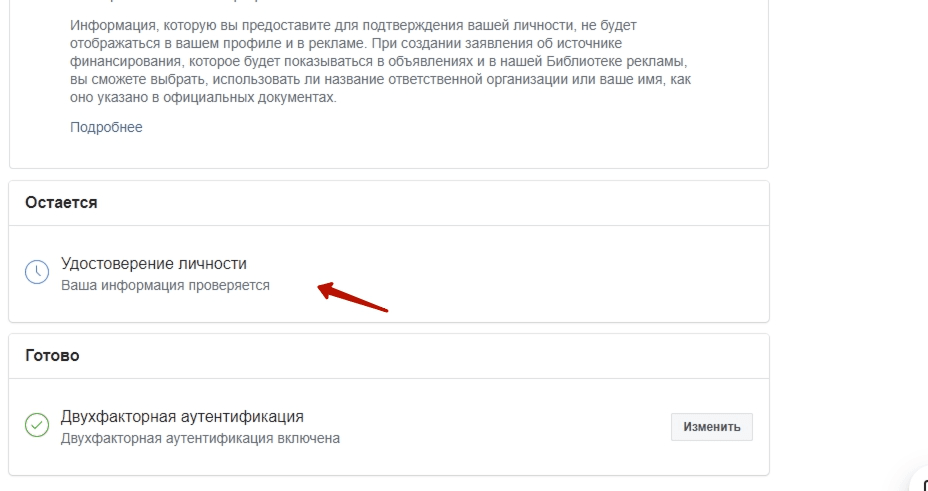Image resolution: width=928 pixels, height=491 pixels.
Task: Open the Подробнее link
Action: pyautogui.click(x=106, y=127)
